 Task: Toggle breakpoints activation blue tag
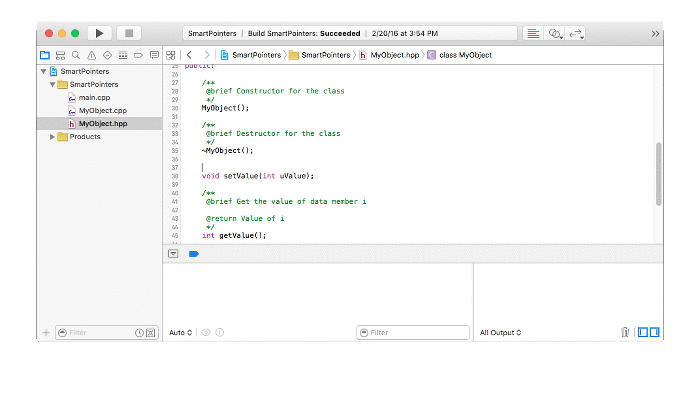click(x=194, y=254)
